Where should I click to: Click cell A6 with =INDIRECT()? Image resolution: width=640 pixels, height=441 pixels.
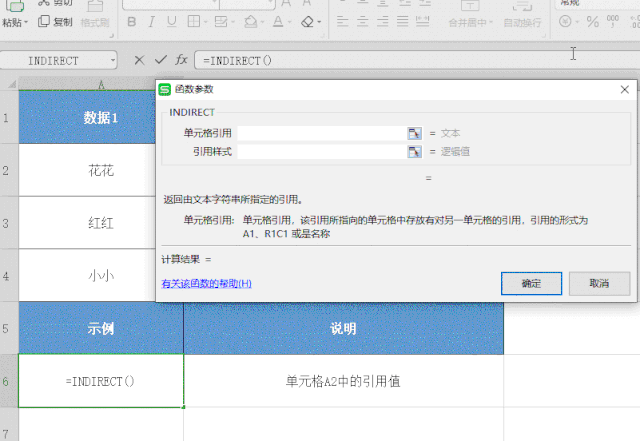(101, 381)
